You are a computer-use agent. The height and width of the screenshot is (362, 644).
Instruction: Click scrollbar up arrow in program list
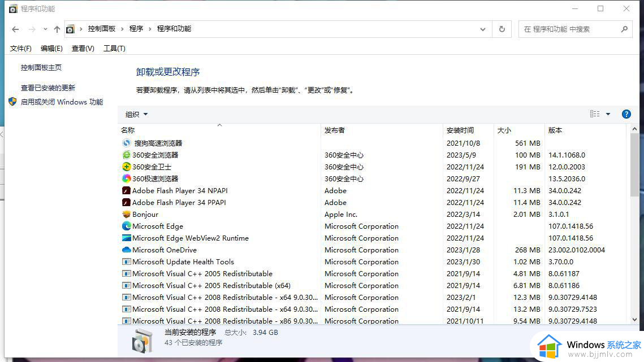[x=634, y=129]
